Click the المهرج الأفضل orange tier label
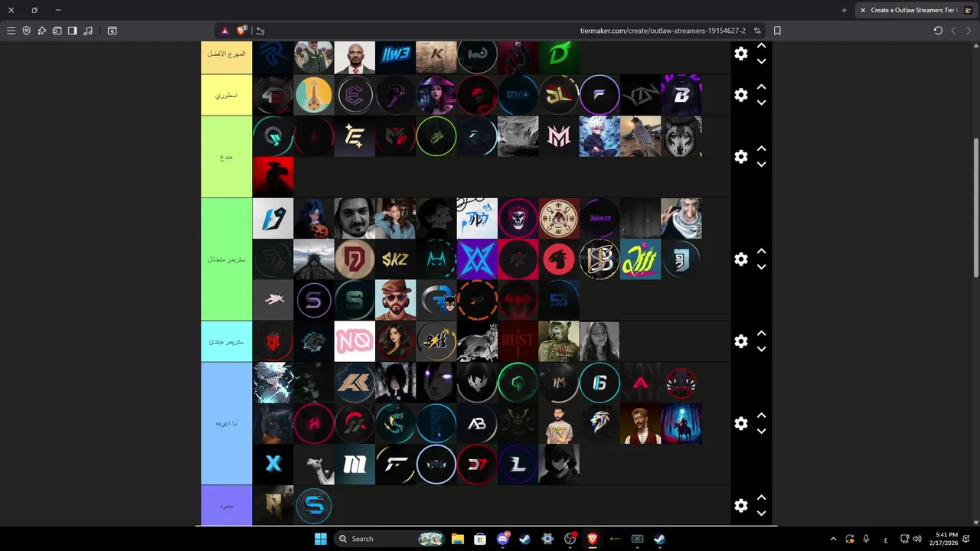Viewport: 980px width, 551px height. [x=227, y=57]
